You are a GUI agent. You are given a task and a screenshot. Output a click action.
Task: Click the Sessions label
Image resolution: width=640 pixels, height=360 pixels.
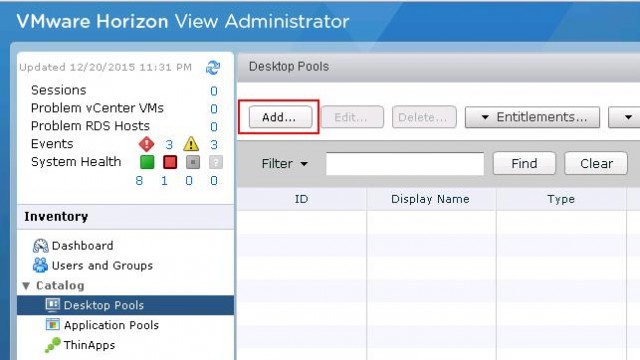(58, 90)
